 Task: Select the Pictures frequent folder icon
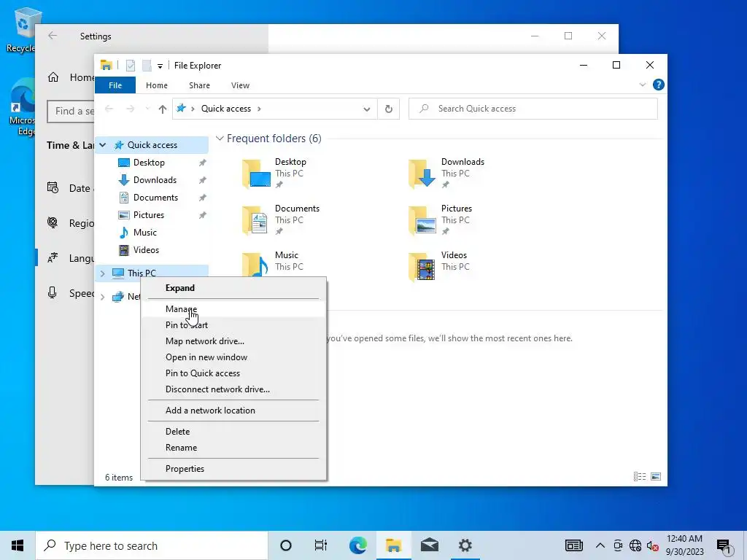[422, 220]
